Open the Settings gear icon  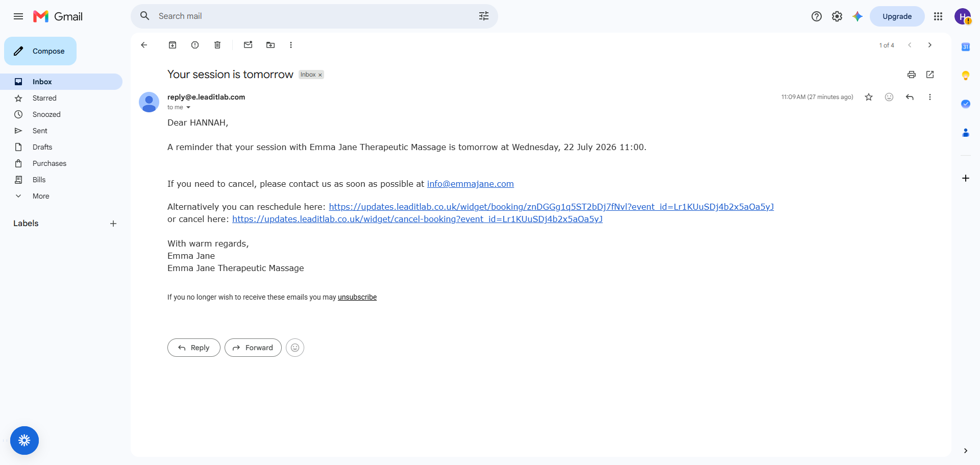[837, 16]
